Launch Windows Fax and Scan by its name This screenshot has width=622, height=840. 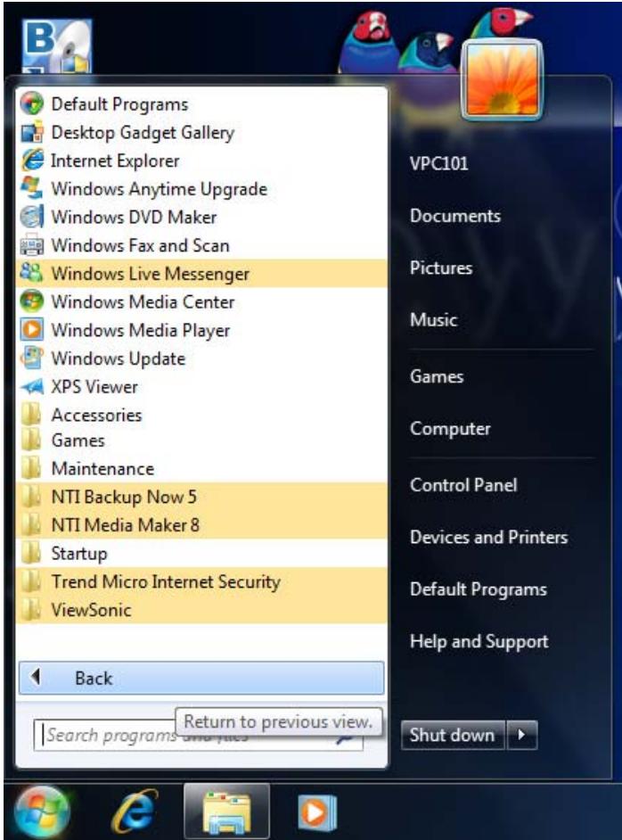140,245
